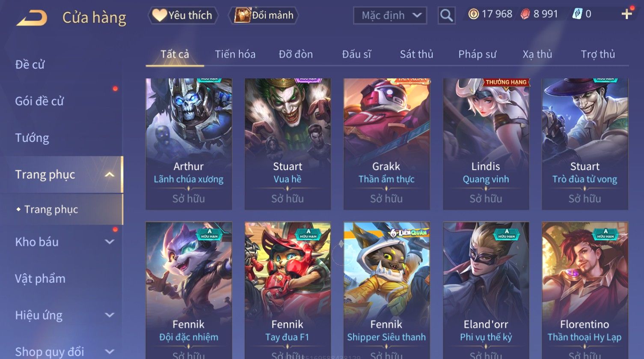Collapse the Trang phục sidebar section
This screenshot has width=644, height=359.
point(110,174)
